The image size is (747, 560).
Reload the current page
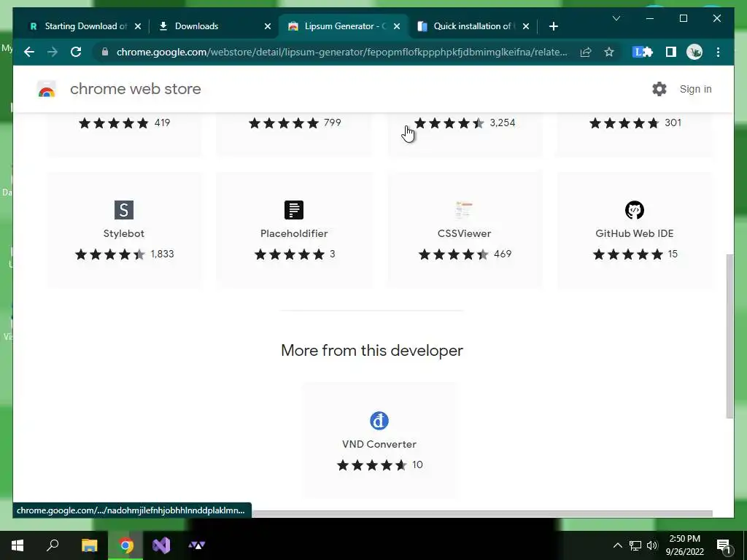(76, 52)
